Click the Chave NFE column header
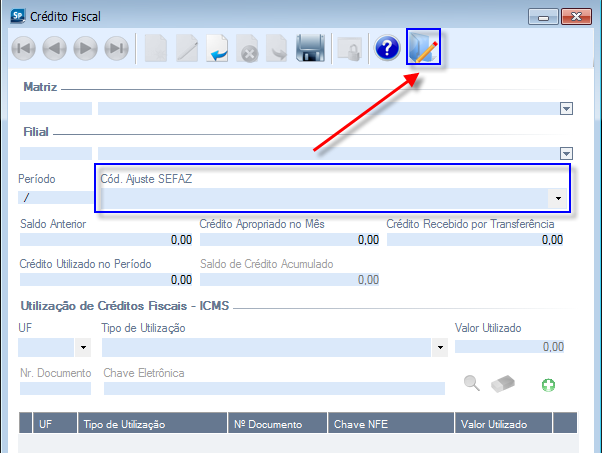 (x=391, y=423)
